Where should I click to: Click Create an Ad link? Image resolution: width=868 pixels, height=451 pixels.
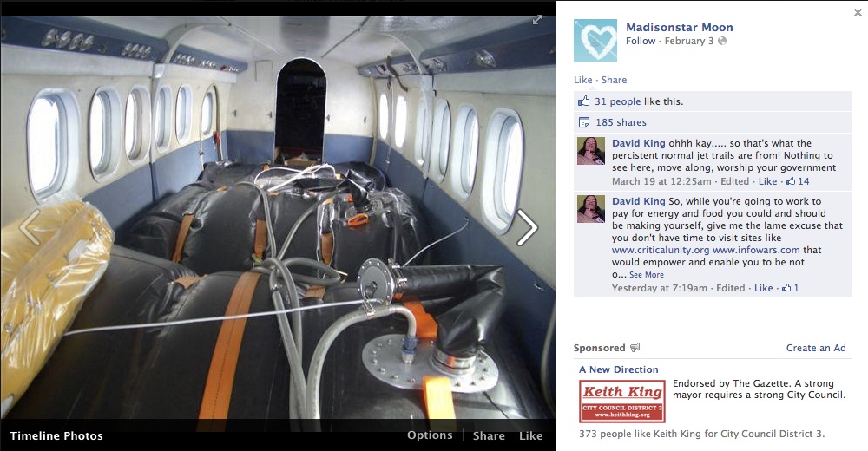pyautogui.click(x=816, y=348)
